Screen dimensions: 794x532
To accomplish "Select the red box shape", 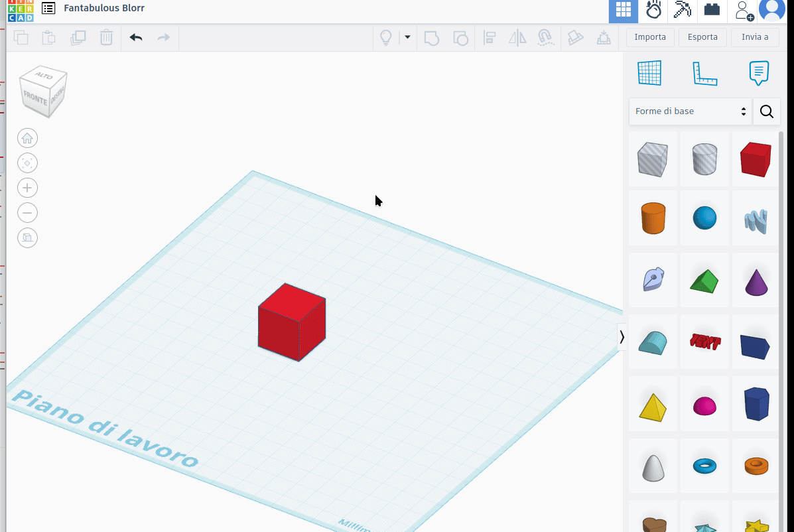I will point(756,159).
